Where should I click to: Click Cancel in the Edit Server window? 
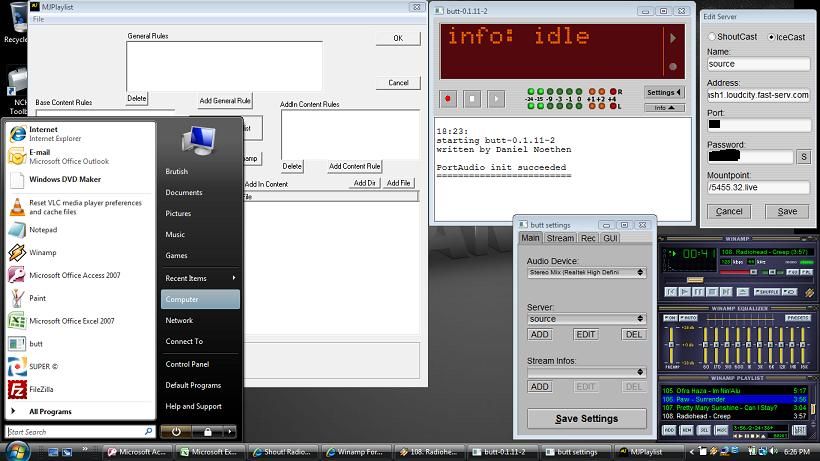[729, 211]
